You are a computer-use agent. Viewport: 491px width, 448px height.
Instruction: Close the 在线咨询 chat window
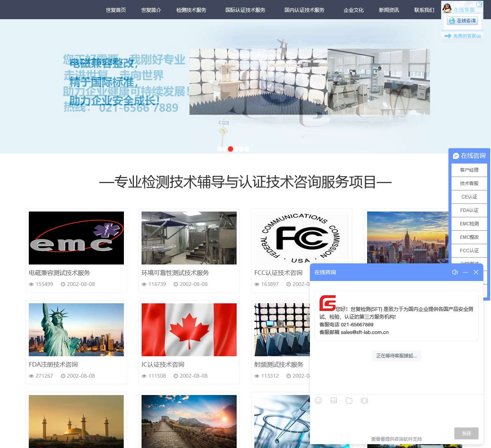click(476, 272)
